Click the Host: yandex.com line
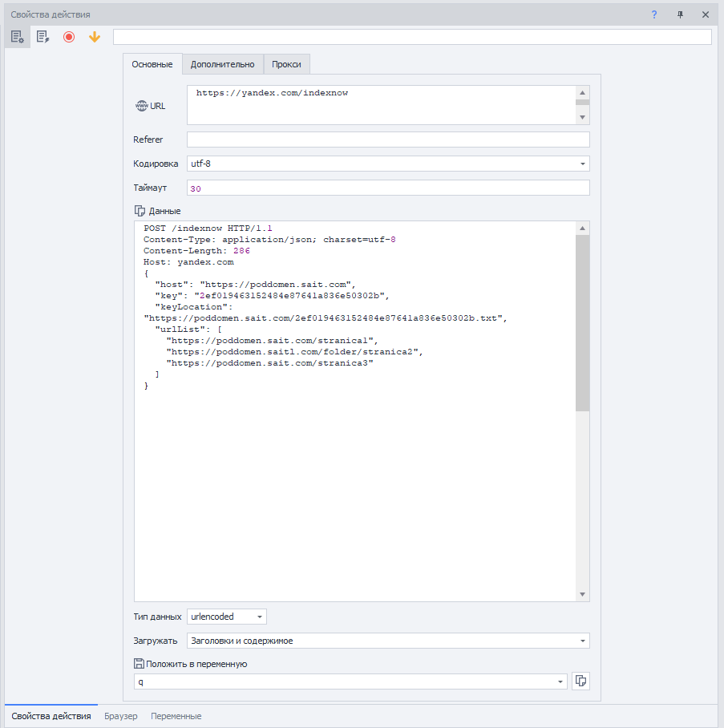 188,262
